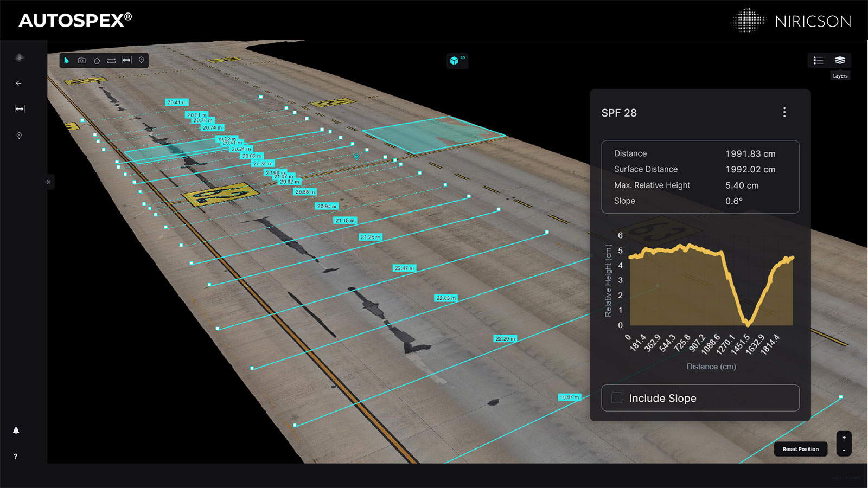
Task: Select the location pin tool in toolbar
Action: 141,60
